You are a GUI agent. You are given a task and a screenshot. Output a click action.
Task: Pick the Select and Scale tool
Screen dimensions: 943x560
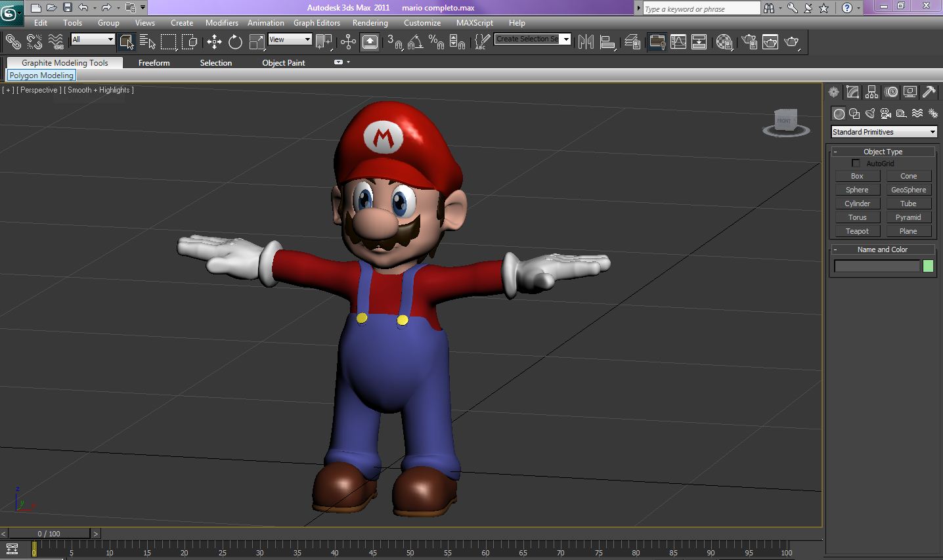(256, 42)
